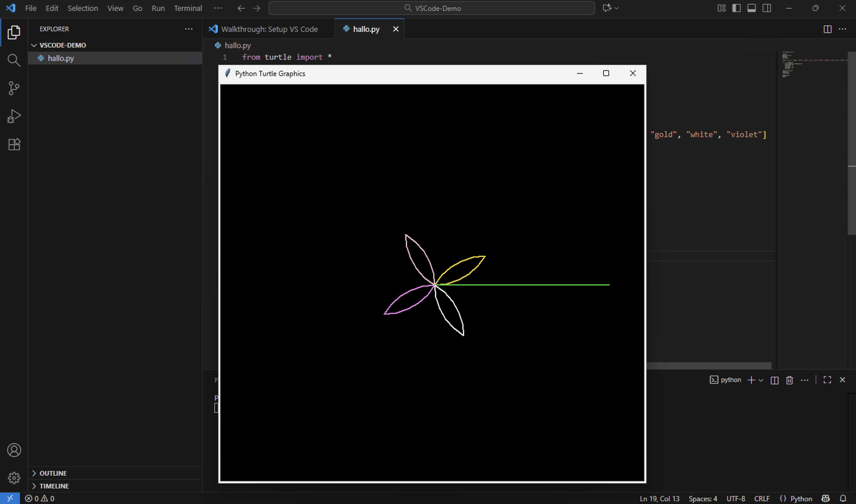
Task: Switch to Walkthrough: Setup VS Code tab
Action: click(269, 29)
